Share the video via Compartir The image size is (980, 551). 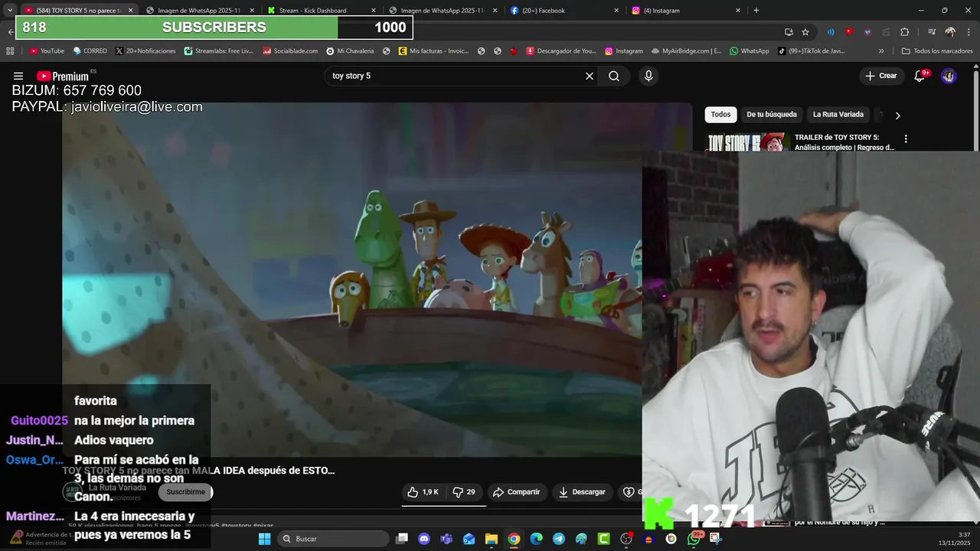coord(517,492)
